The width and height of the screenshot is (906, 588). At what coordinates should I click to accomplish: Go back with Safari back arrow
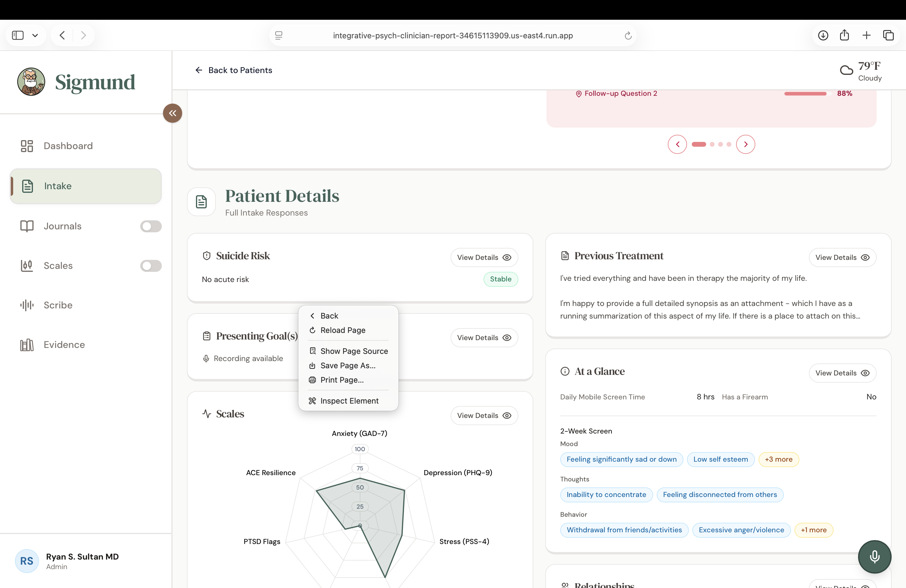click(62, 35)
